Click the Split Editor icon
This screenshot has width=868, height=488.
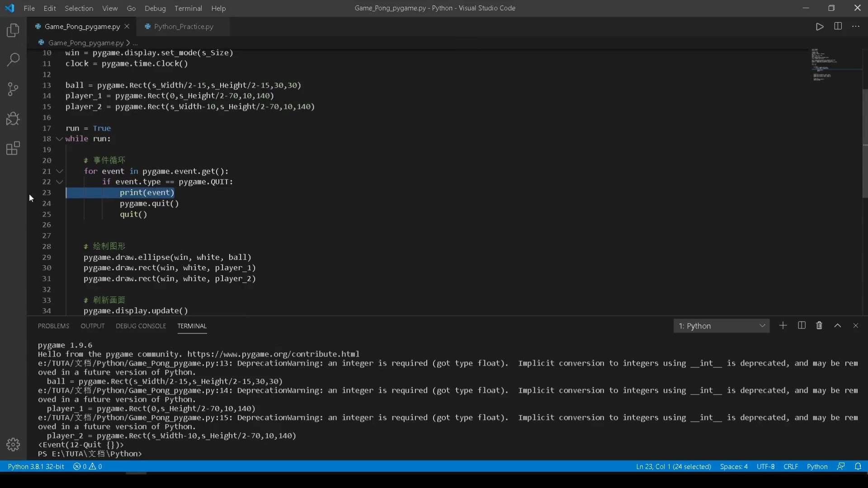(838, 26)
